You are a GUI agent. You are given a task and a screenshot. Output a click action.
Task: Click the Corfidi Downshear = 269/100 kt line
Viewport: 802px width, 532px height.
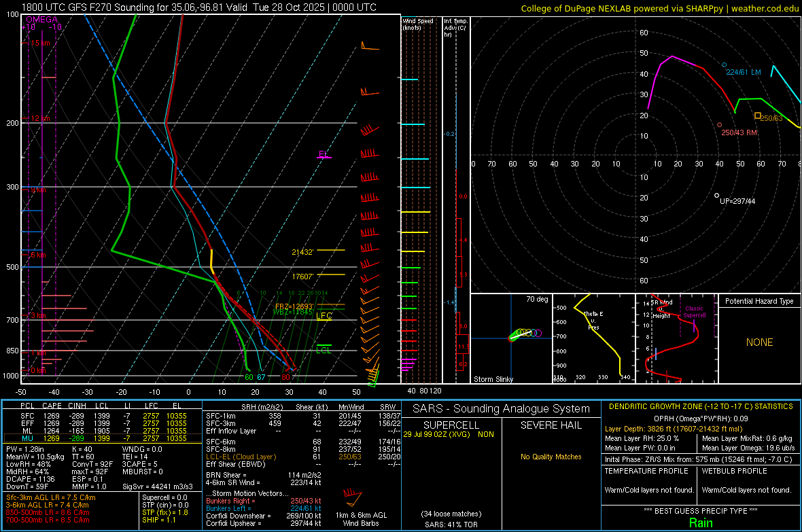pyautogui.click(x=264, y=516)
